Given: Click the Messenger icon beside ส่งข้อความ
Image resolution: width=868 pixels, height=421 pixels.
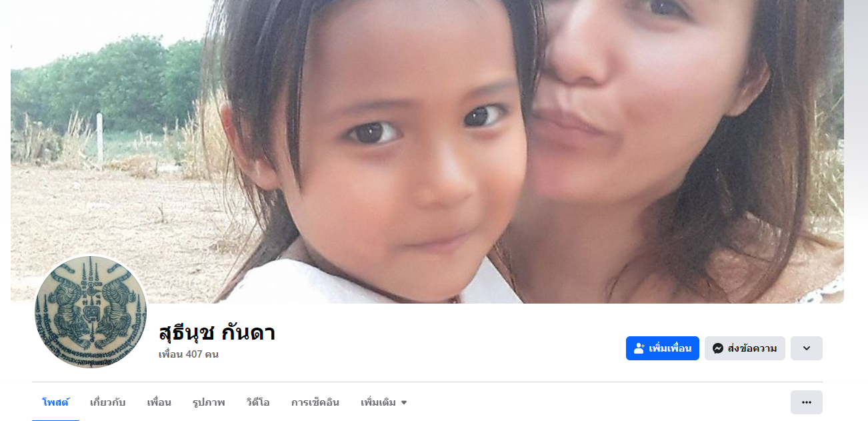Looking at the screenshot, I should click(x=718, y=348).
